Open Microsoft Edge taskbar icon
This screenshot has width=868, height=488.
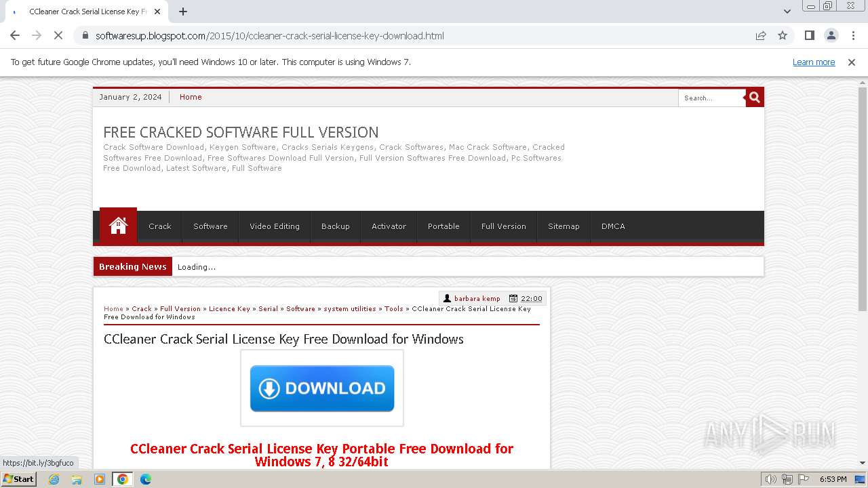pos(145,479)
